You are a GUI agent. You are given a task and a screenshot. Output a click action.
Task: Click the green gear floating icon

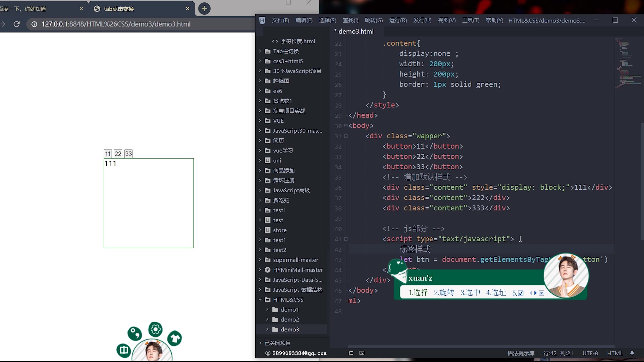pyautogui.click(x=155, y=329)
